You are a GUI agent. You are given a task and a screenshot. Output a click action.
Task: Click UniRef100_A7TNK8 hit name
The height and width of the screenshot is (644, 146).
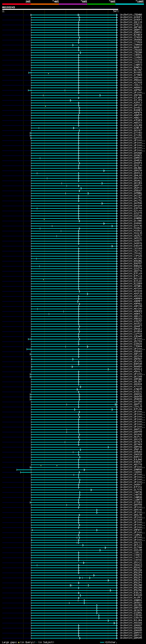click(x=131, y=75)
